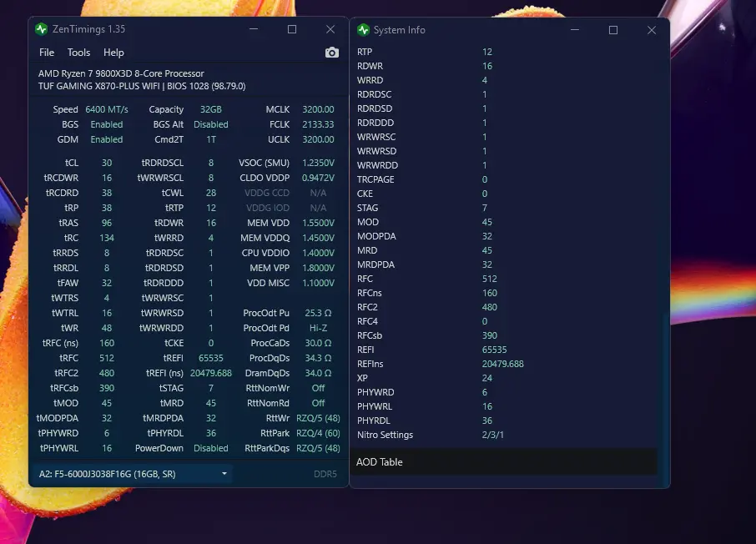
Task: Open the memory module selector dropdown
Action: pyautogui.click(x=132, y=474)
